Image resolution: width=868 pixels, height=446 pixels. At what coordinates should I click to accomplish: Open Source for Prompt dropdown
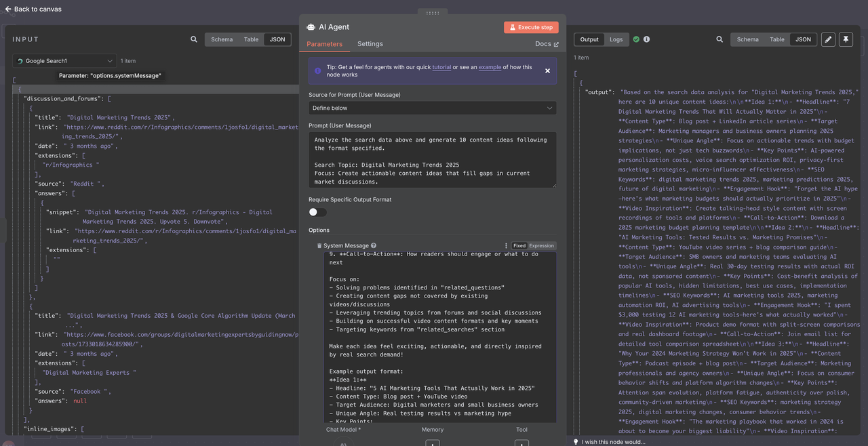432,108
